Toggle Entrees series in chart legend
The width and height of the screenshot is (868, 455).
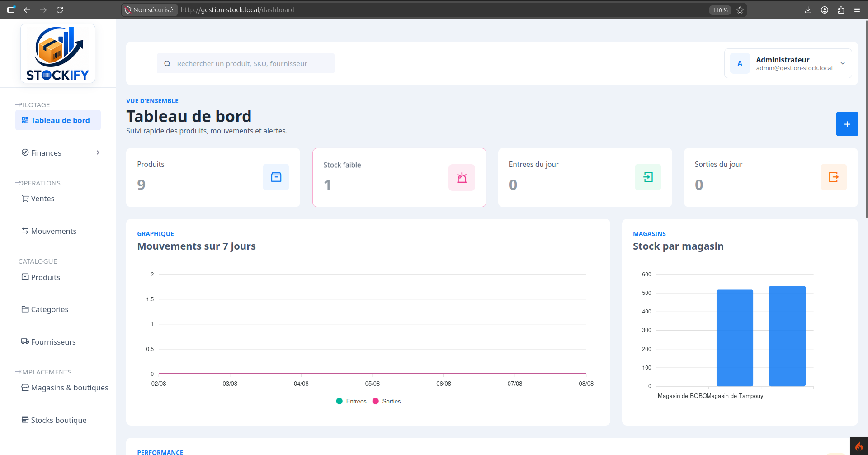click(x=351, y=401)
